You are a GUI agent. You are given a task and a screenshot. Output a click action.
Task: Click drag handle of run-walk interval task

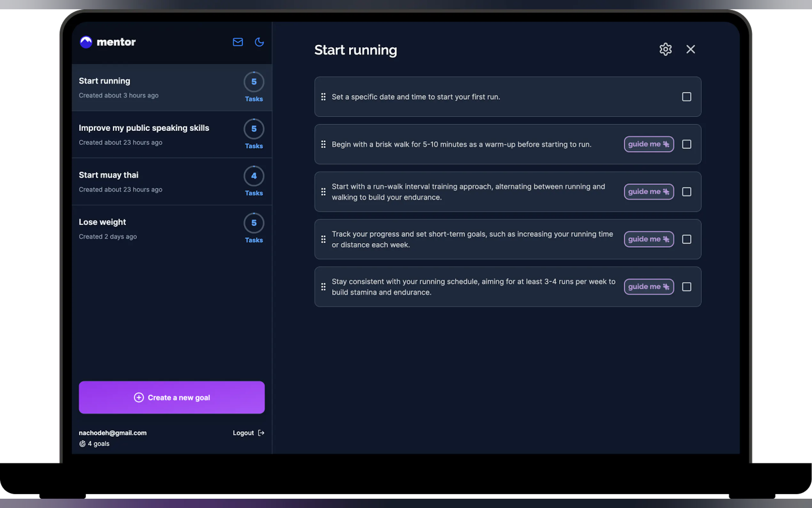pyautogui.click(x=323, y=192)
